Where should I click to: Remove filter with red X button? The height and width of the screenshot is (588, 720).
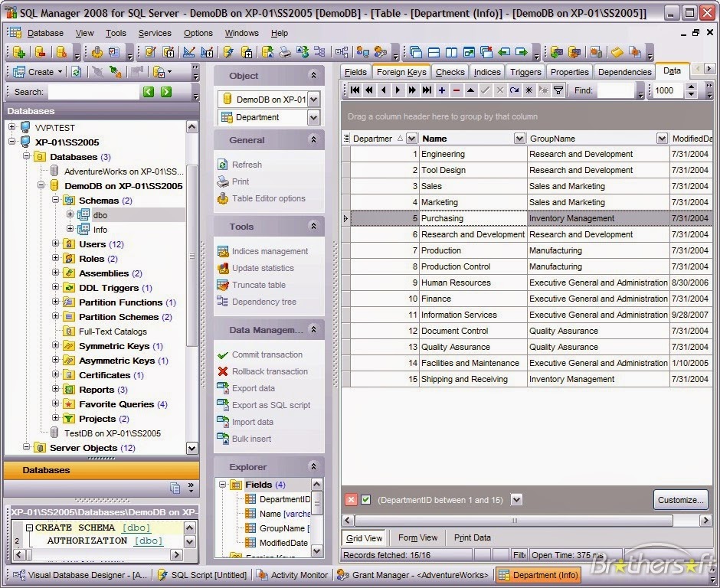pos(351,500)
